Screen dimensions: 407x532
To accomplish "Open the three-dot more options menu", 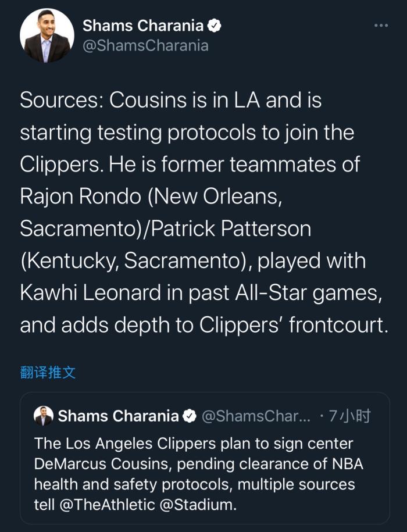I will tap(381, 26).
